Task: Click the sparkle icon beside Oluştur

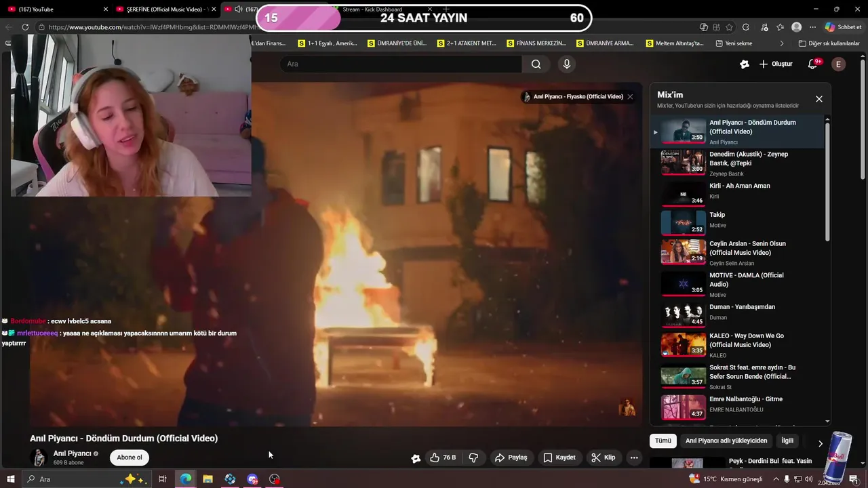Action: pyautogui.click(x=745, y=64)
